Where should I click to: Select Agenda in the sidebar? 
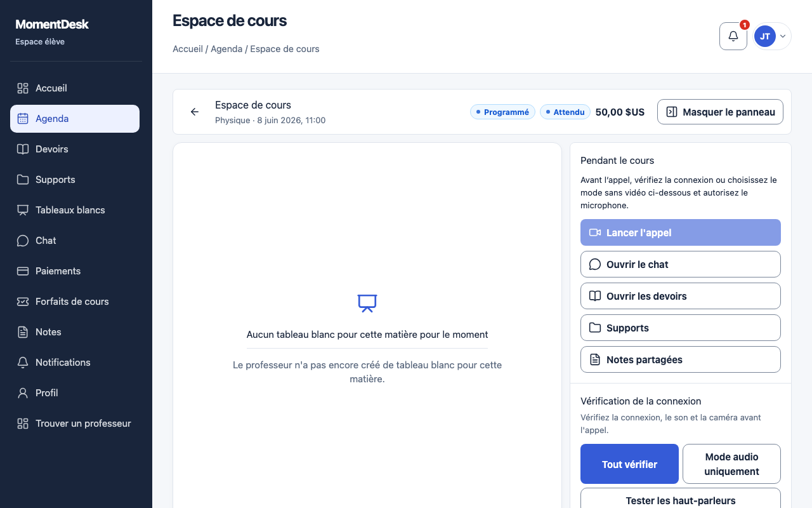(75, 119)
